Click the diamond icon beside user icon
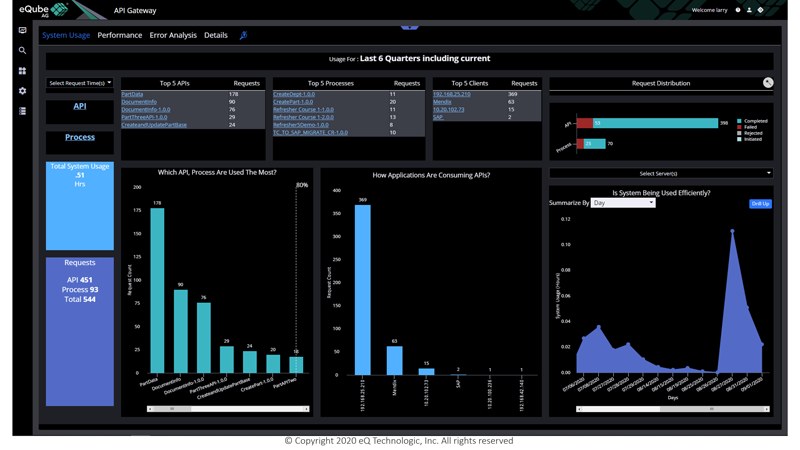The height and width of the screenshot is (450, 800). [760, 10]
